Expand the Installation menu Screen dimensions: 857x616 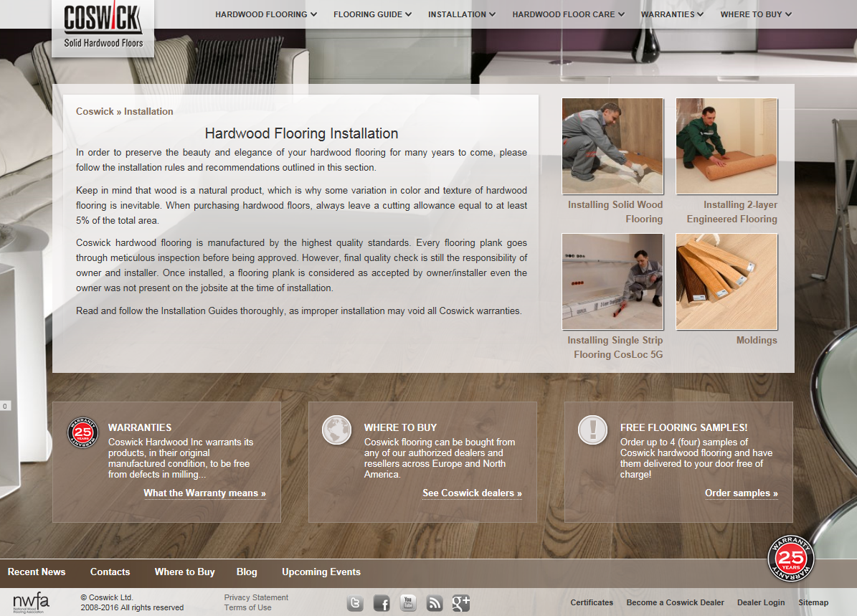(x=462, y=14)
